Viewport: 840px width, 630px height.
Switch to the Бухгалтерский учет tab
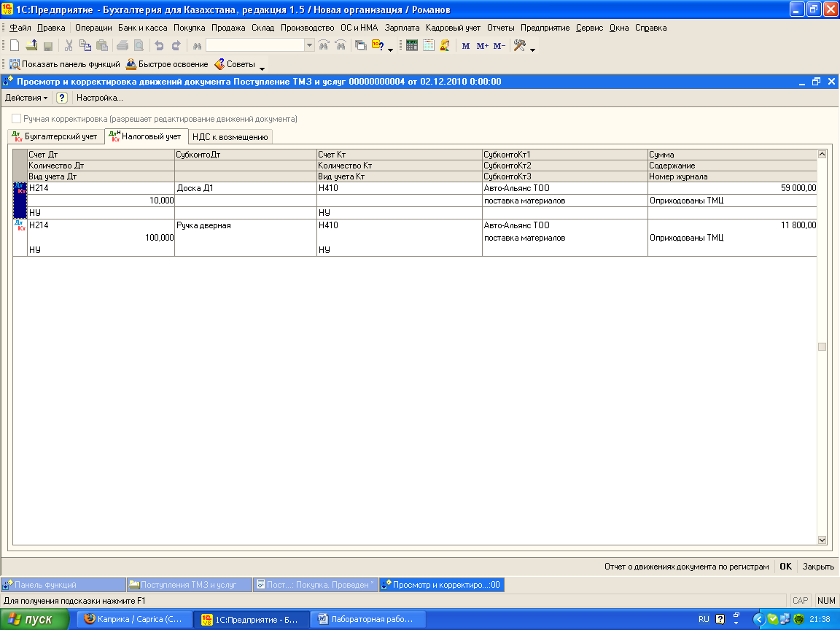coord(55,136)
